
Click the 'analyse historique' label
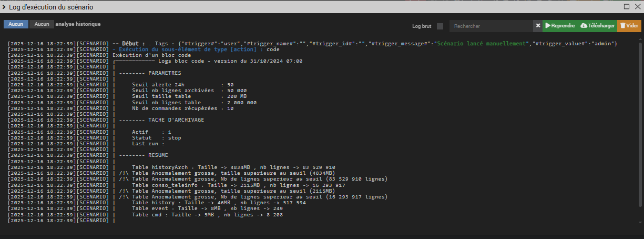click(x=78, y=24)
